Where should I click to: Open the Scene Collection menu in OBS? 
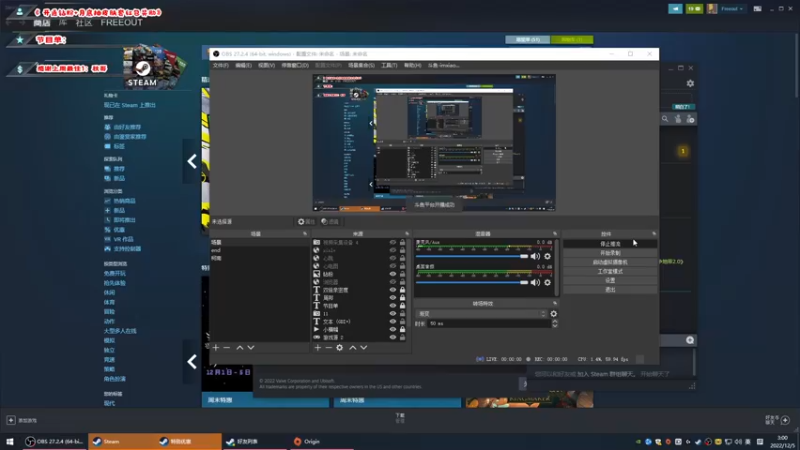pos(361,65)
